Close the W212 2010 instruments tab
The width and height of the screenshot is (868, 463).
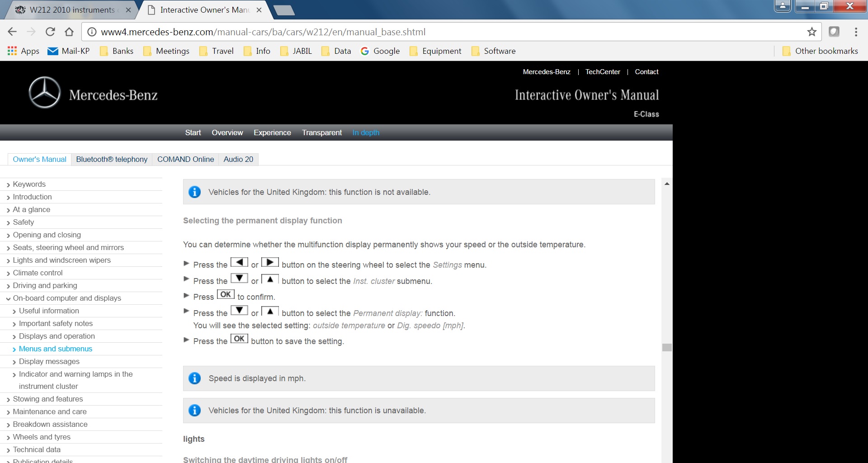[128, 10]
